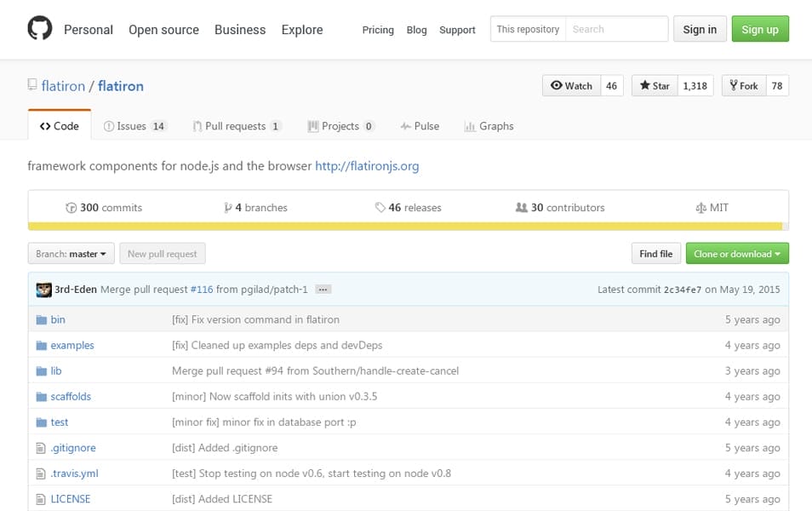
Task: Click the LICENSE file icon
Action: click(x=41, y=499)
